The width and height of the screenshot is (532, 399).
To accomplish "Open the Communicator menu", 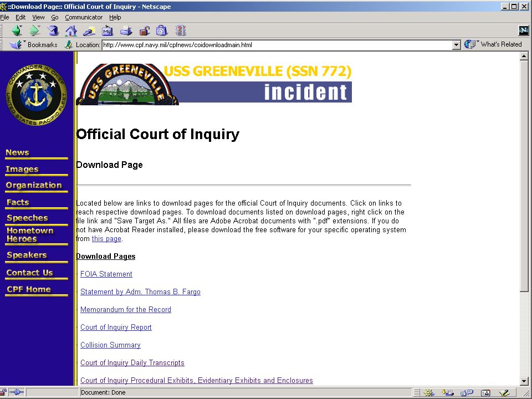I will tap(84, 17).
